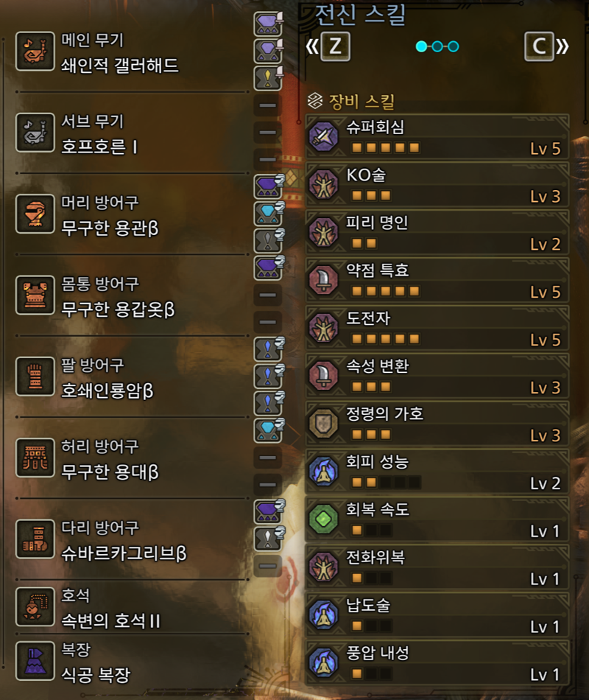Select the KO술 Lv 3 skill row
589x700 pixels.
(x=437, y=185)
